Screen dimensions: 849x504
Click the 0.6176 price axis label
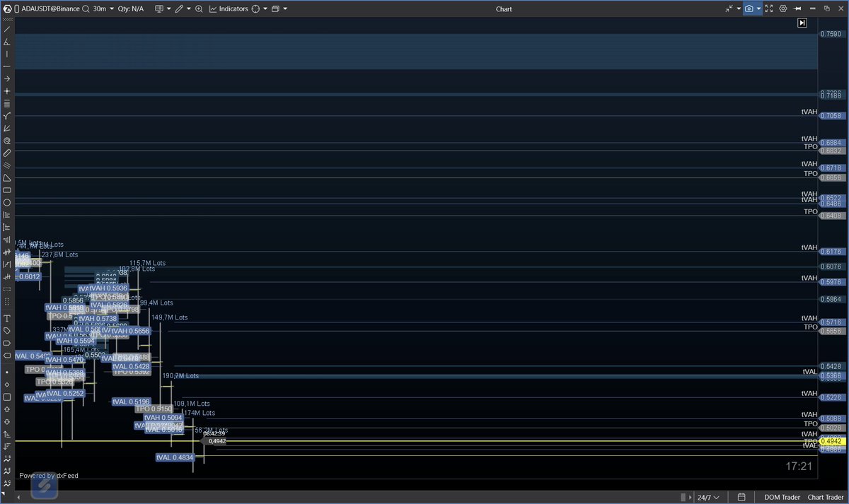831,251
